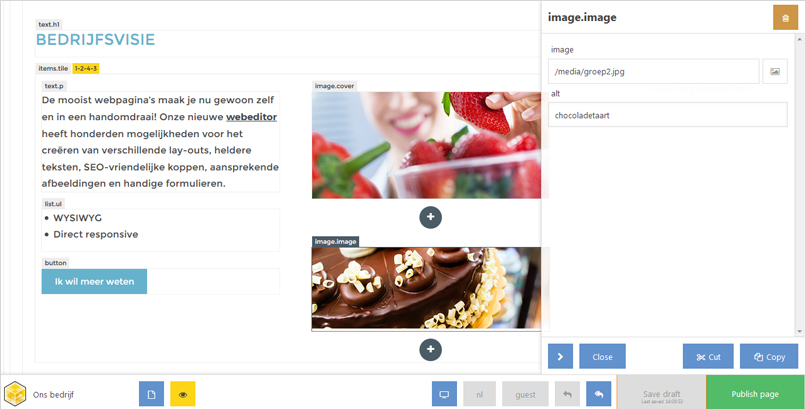Click the alt text field with chocoladetaart
Screen dimensions: 806x410
[668, 115]
